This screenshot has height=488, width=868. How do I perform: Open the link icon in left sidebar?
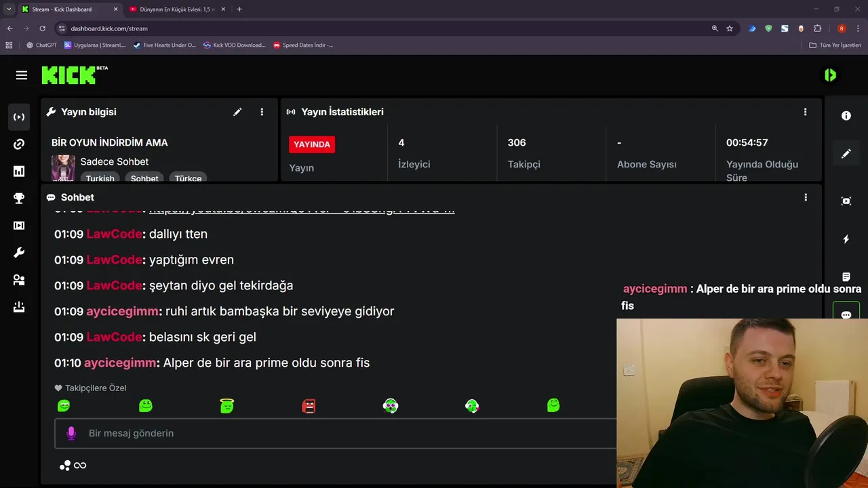pos(19,144)
